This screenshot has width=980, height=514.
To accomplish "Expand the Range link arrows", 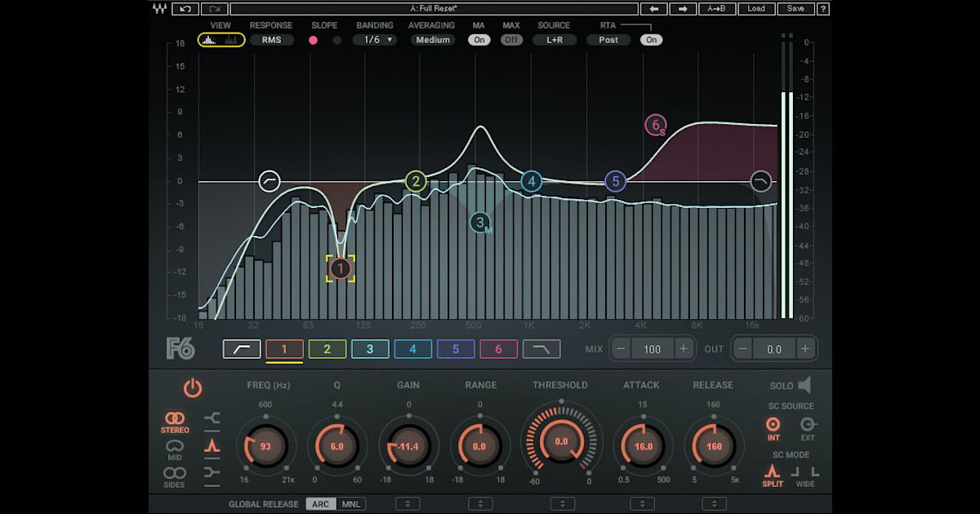I will point(480,504).
